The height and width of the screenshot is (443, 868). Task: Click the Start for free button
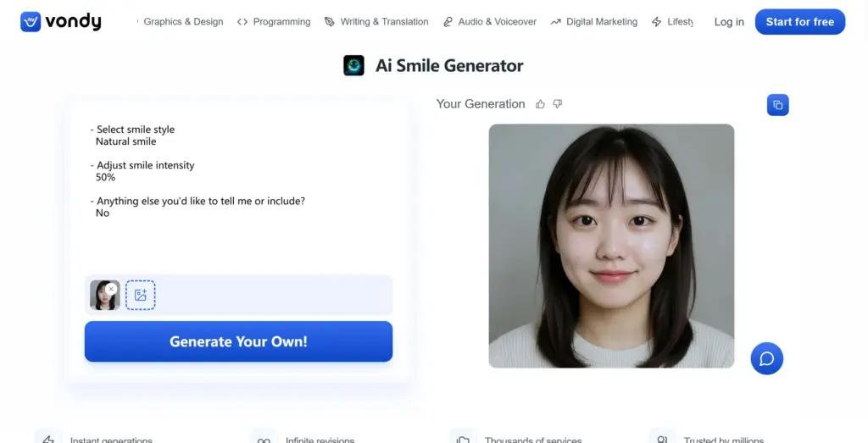click(800, 21)
